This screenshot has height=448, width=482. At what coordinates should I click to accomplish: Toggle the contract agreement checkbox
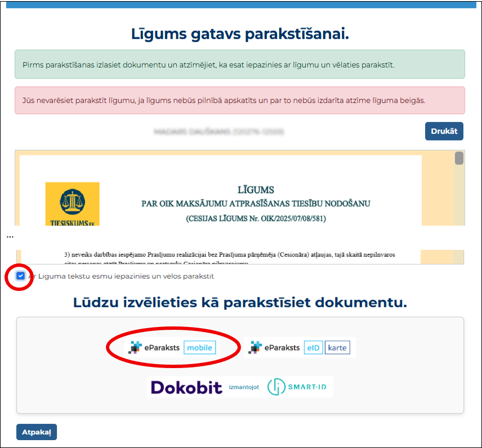pyautogui.click(x=21, y=276)
